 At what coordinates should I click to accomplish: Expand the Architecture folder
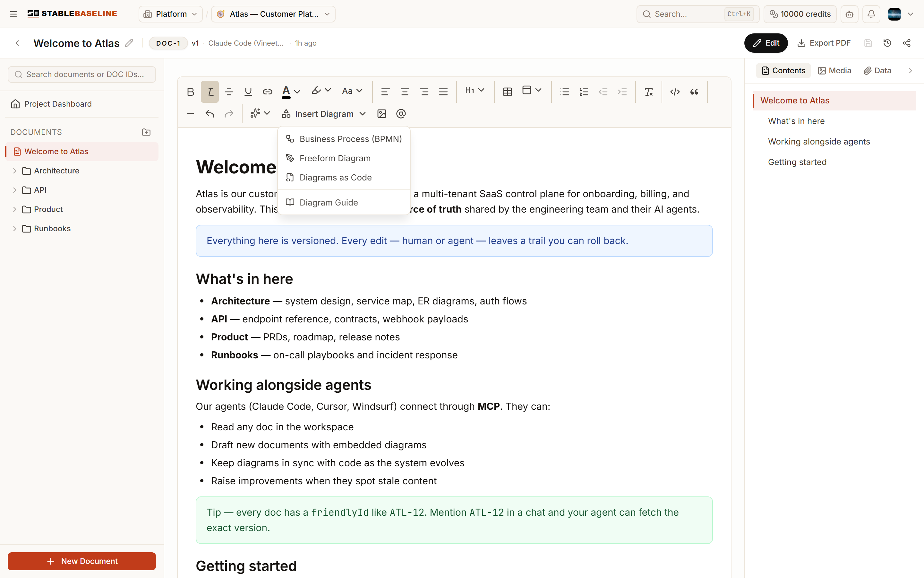click(14, 171)
